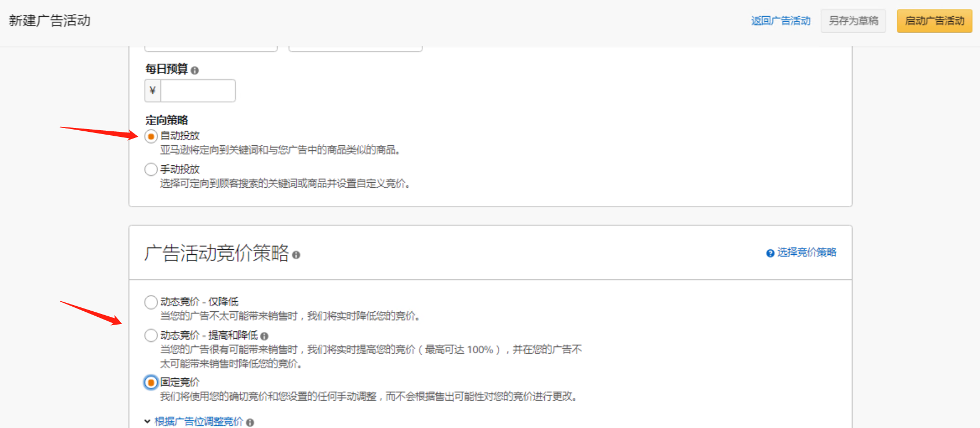Click the 返回广告活动 link
The height and width of the screenshot is (428, 980).
781,21
